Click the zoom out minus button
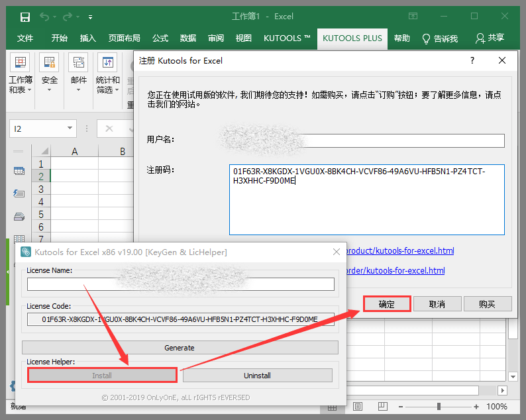The width and height of the screenshot is (526, 420). (x=401, y=407)
